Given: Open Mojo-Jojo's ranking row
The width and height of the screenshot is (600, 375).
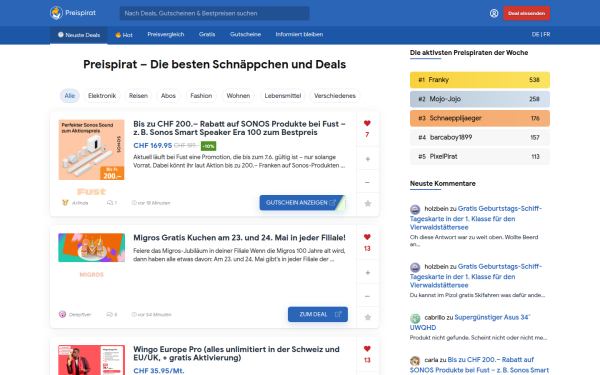Looking at the screenshot, I should coord(480,99).
